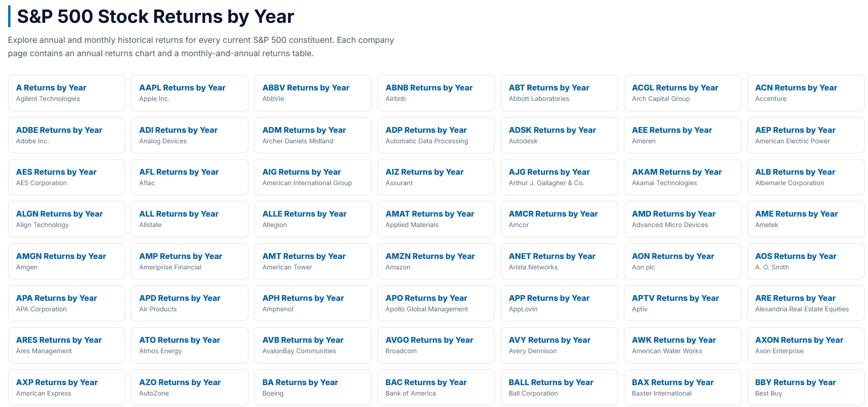View ADI Returns by Year

189,135
